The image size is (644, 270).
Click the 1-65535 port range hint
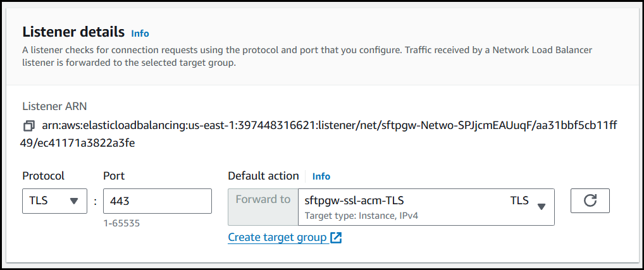[x=121, y=223]
